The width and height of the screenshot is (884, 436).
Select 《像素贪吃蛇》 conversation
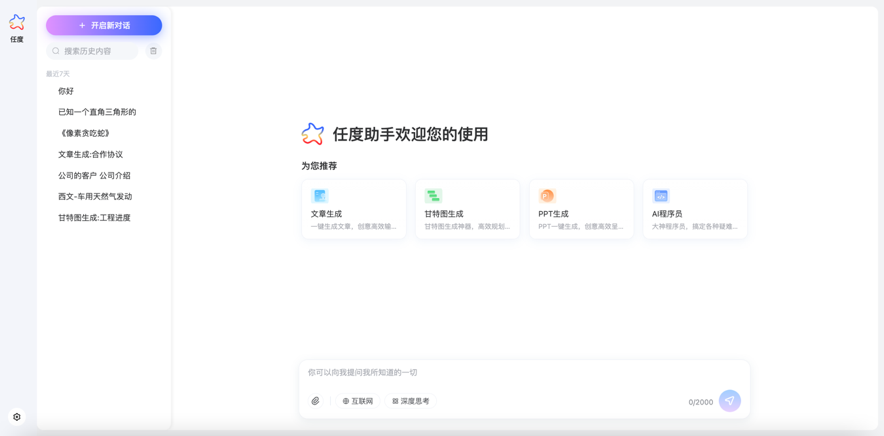point(85,133)
